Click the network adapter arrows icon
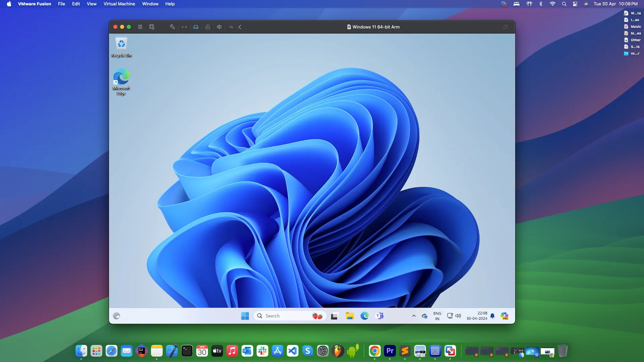This screenshot has height=362, width=644. (x=184, y=27)
